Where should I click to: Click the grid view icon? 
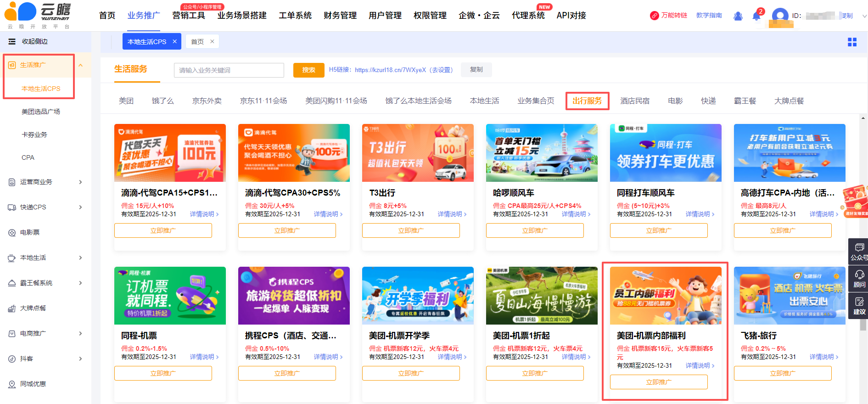[x=852, y=42]
